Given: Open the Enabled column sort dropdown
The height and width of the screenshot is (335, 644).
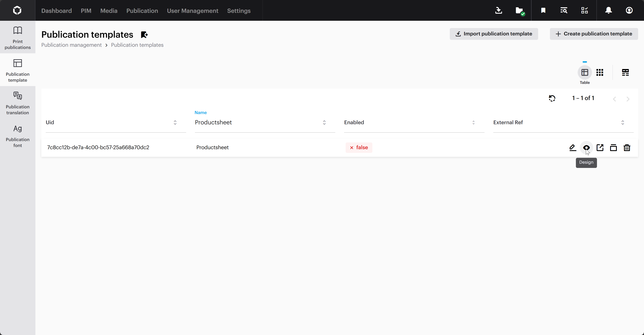Looking at the screenshot, I should click(473, 122).
